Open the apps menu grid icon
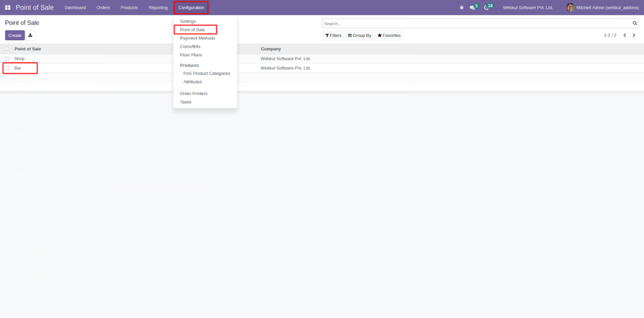 (x=7, y=7)
